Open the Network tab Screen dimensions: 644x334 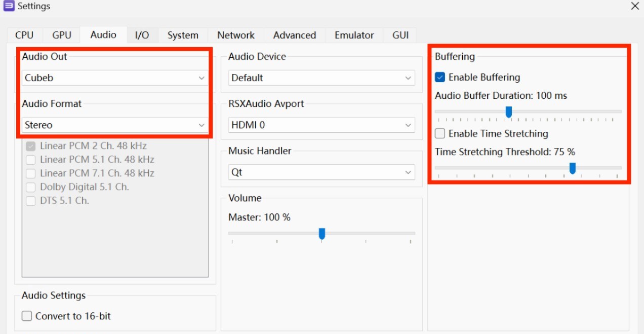pyautogui.click(x=236, y=35)
